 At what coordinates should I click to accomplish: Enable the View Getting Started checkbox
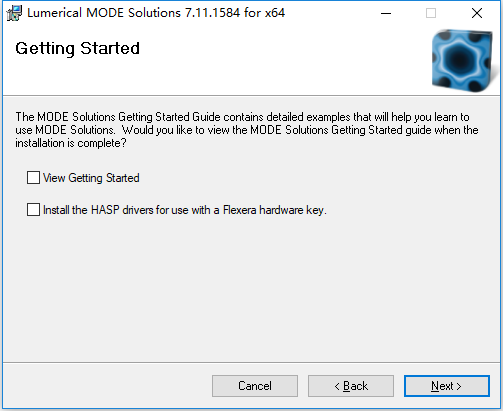[33, 178]
